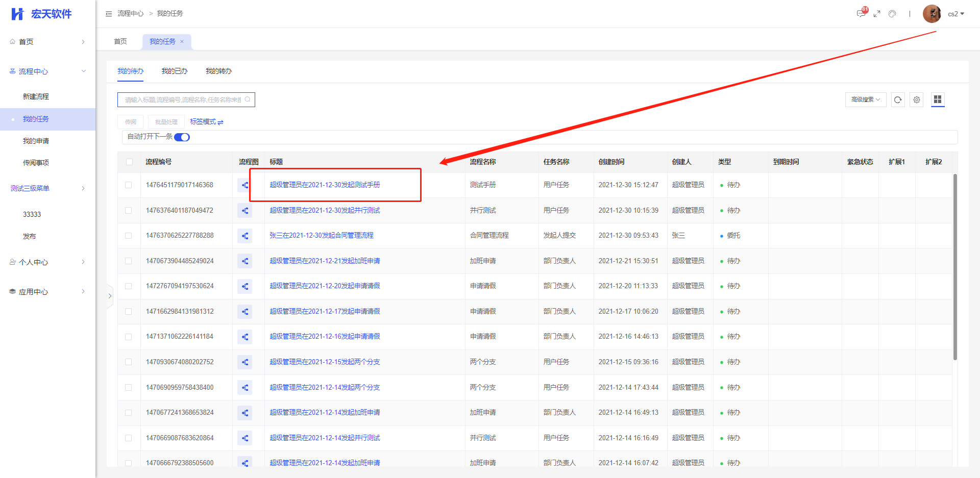Open flowchart icon for process 1476451179017146368

[245, 185]
